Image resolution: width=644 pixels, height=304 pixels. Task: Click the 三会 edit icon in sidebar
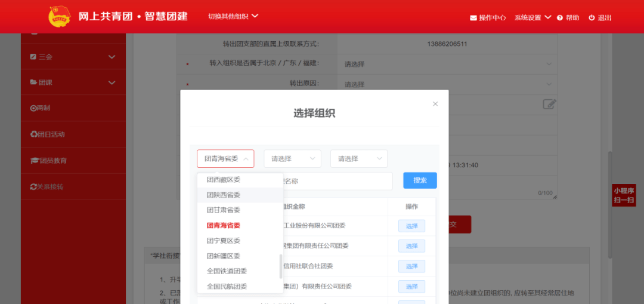click(33, 57)
